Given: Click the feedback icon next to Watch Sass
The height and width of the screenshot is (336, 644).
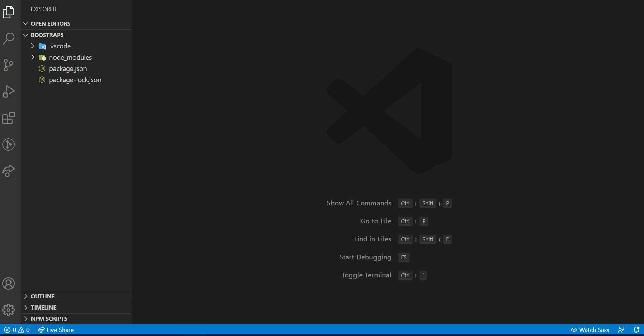Looking at the screenshot, I should coord(621,329).
